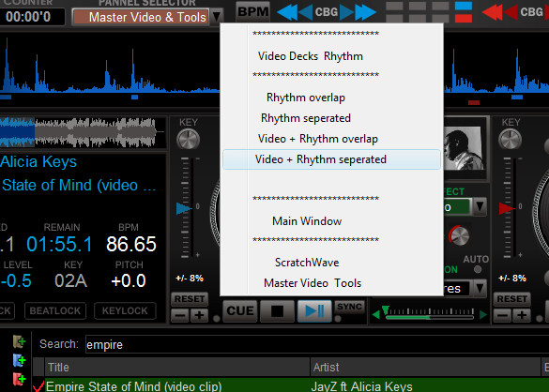Click the green add folder icon beside Search
Viewport: 549px width, 392px height.
[x=20, y=341]
